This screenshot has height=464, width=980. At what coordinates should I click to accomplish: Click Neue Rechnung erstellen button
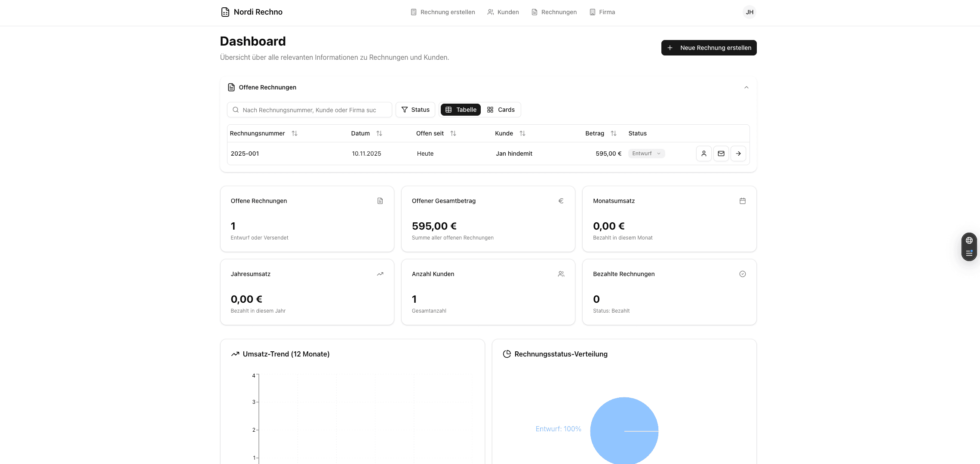tap(709, 48)
